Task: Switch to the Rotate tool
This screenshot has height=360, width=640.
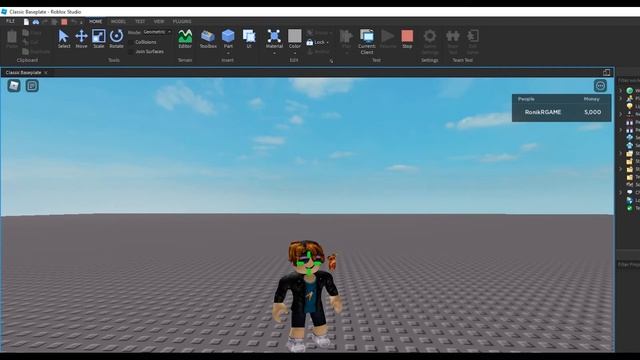Action: click(116, 38)
